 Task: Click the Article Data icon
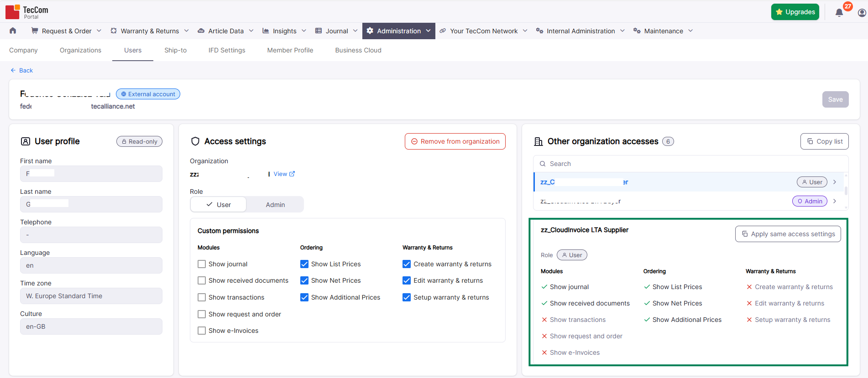click(201, 31)
